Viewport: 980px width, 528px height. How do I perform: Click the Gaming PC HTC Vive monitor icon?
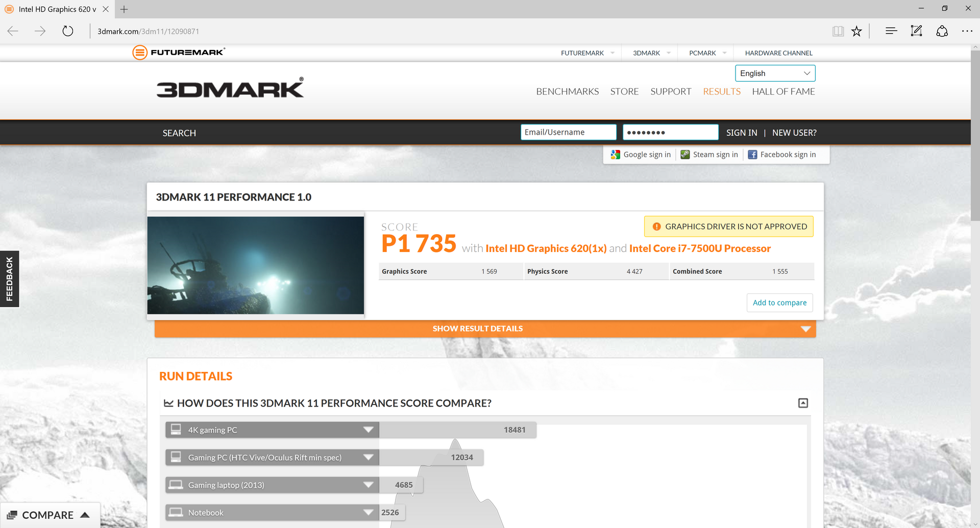[x=176, y=457]
